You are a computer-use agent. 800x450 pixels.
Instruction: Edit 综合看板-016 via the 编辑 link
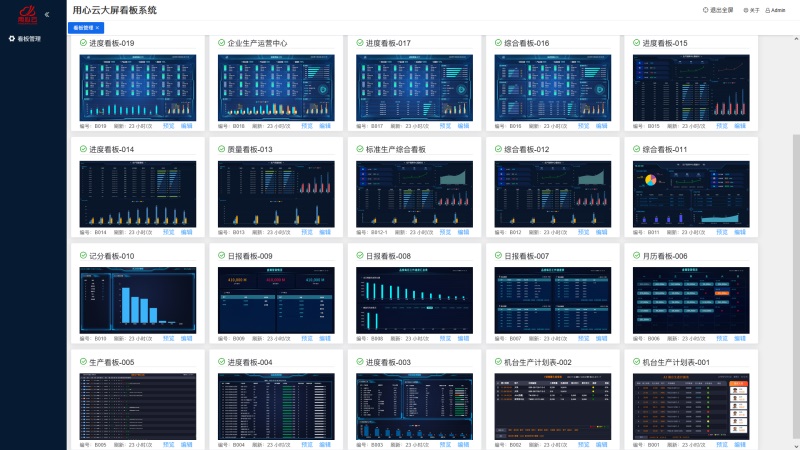(602, 127)
